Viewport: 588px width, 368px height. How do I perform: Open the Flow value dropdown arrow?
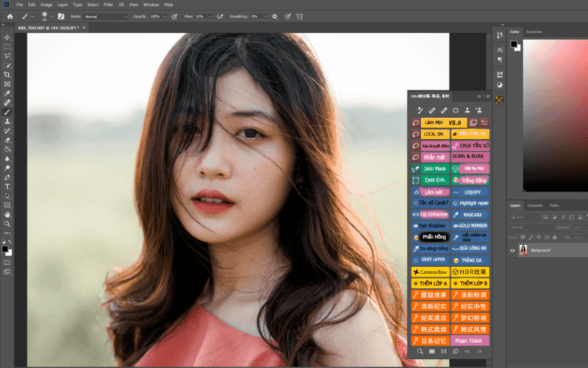click(210, 16)
